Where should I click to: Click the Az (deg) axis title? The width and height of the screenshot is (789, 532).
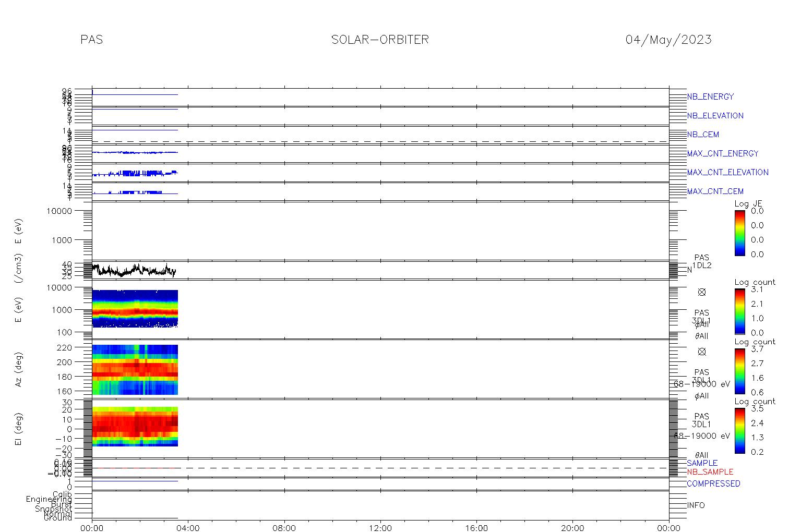coord(19,370)
